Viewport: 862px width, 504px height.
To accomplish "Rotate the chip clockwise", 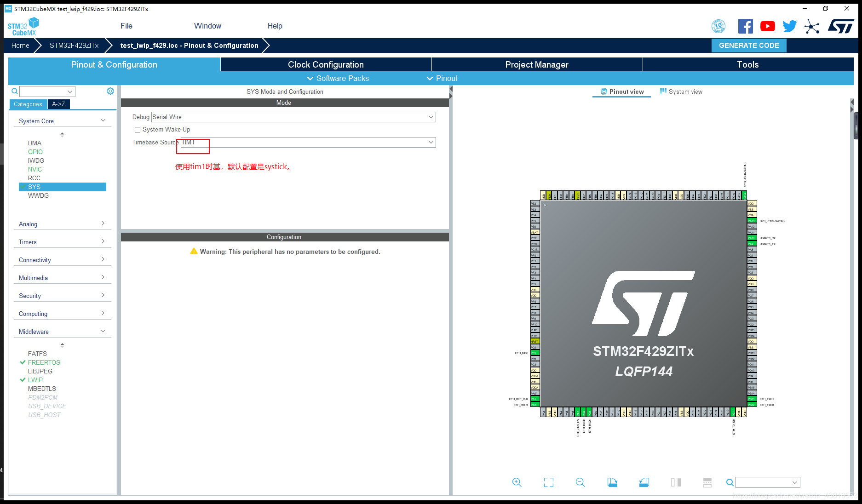I will point(612,482).
